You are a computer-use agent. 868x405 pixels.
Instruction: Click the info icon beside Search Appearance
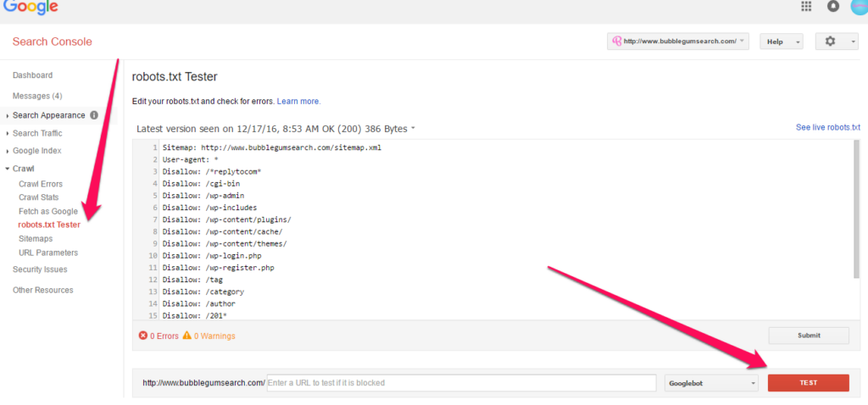(94, 115)
